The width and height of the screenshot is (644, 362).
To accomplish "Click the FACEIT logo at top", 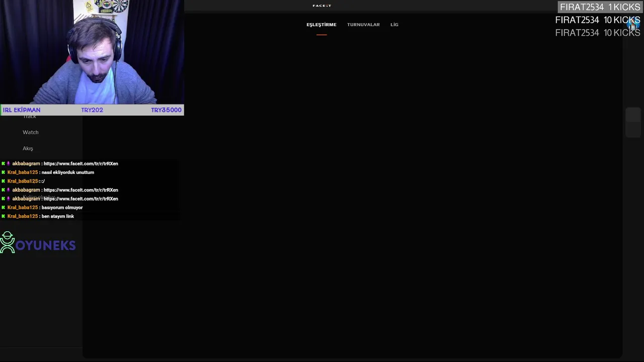I will (x=322, y=6).
